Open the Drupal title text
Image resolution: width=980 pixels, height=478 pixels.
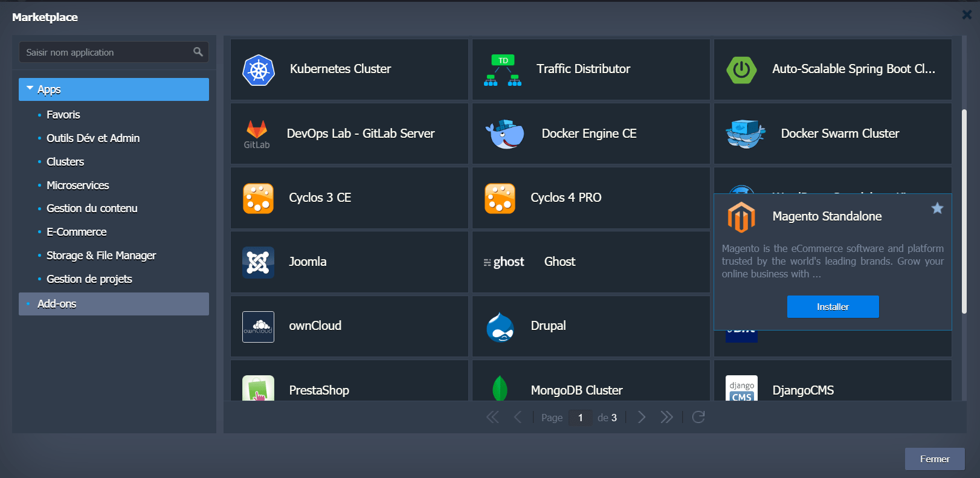[x=548, y=326]
